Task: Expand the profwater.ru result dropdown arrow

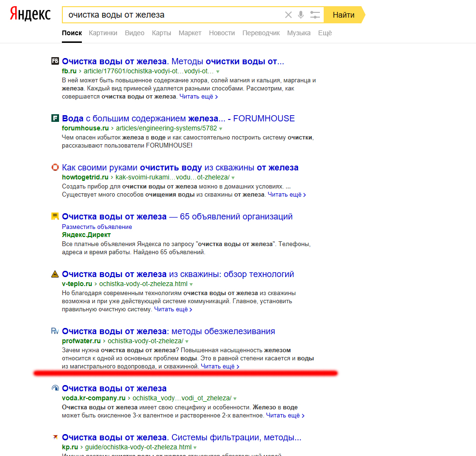Action: click(187, 342)
